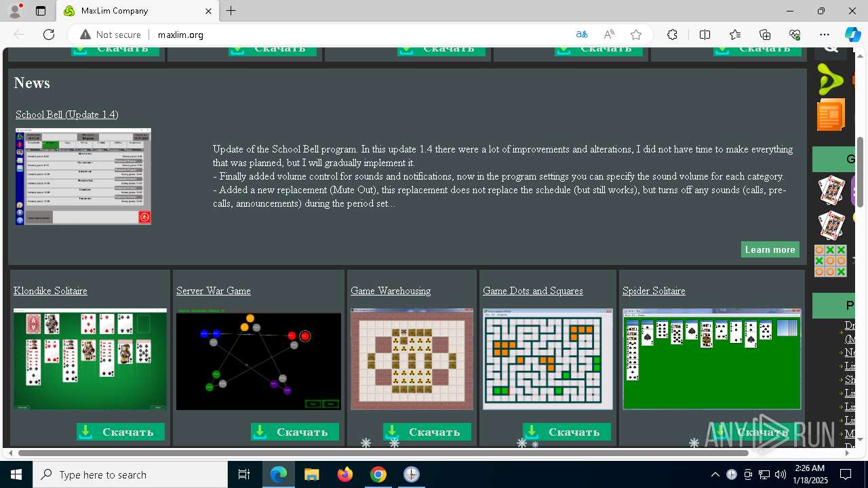Open the Spider Solitaire link
The width and height of the screenshot is (868, 488).
(x=654, y=291)
